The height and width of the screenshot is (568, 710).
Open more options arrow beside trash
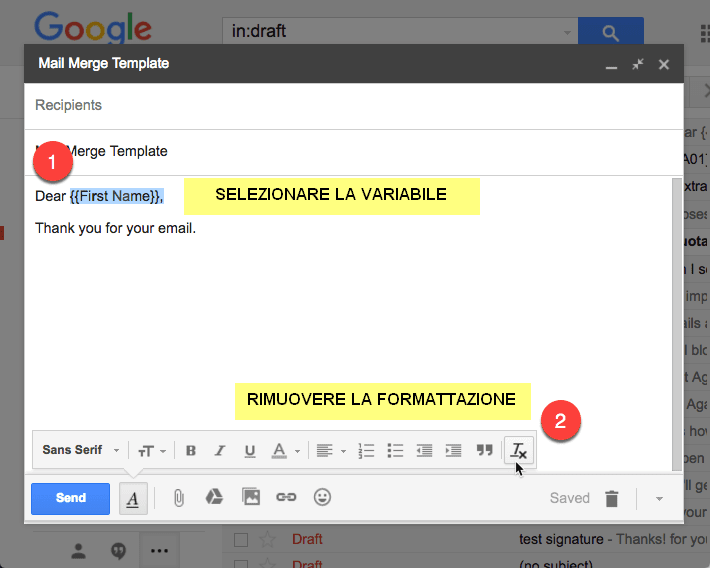659,499
